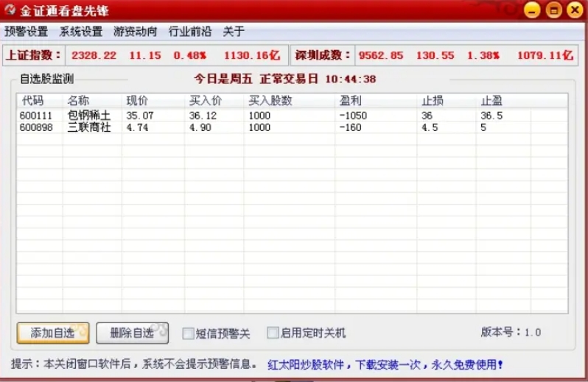Viewport: 588px width, 382px height.
Task: Click the stock name 包钢稀土
Action: point(89,116)
